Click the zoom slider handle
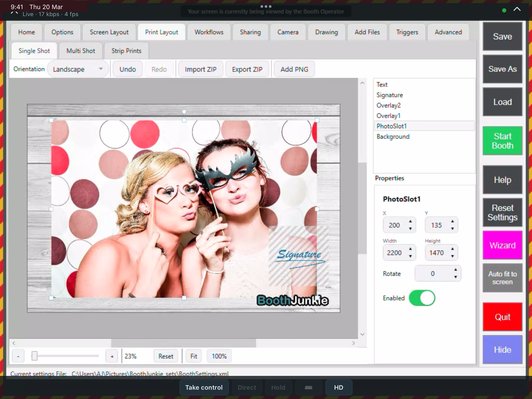This screenshot has width=532, height=399. pos(34,356)
